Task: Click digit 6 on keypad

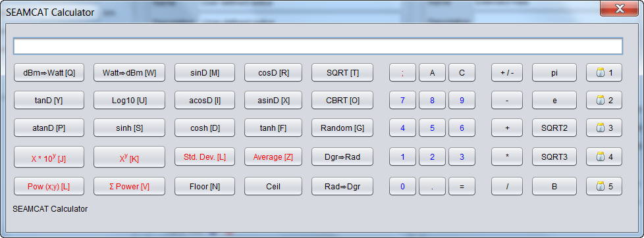Action: 462,128
